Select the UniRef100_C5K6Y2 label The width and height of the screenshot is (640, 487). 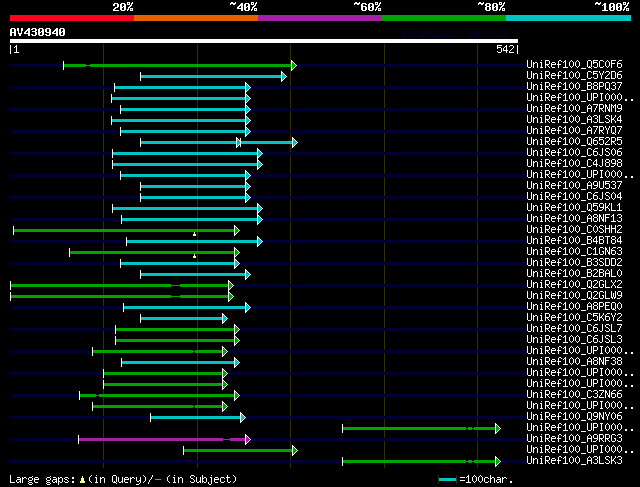coord(574,318)
